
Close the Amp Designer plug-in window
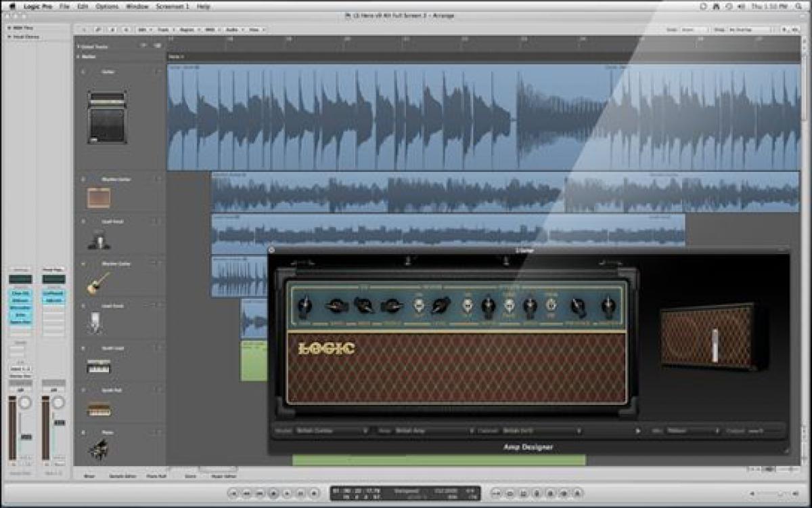(271, 250)
